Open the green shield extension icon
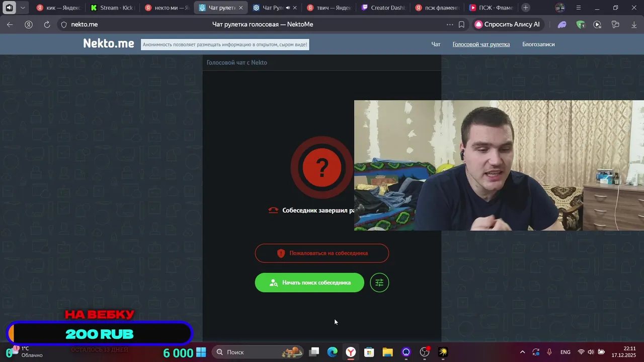 pyautogui.click(x=581, y=24)
